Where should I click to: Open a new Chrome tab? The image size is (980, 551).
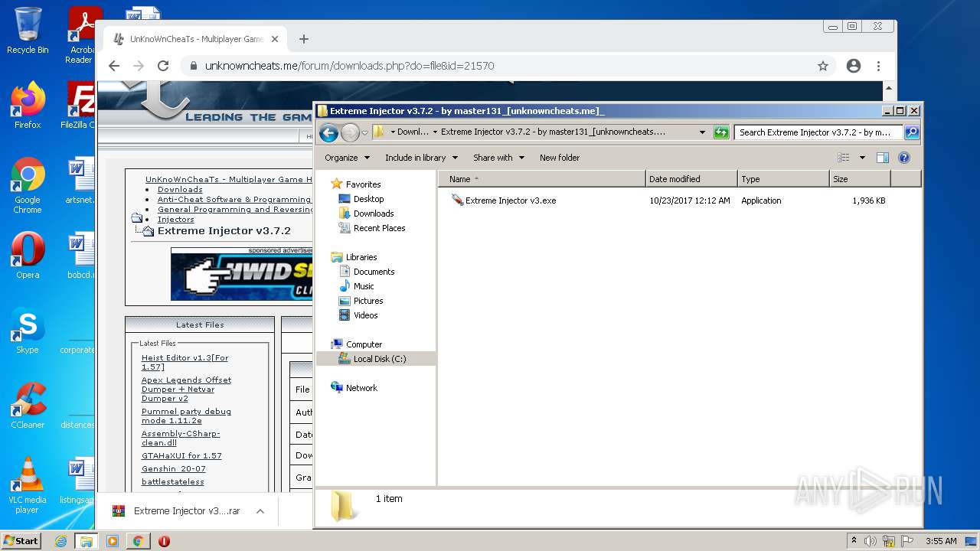(304, 39)
